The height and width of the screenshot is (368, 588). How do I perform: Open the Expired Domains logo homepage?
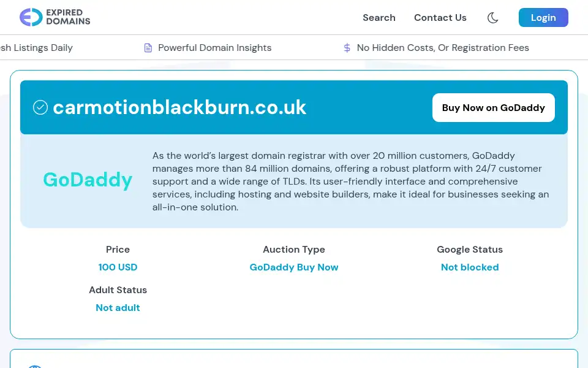[55, 17]
